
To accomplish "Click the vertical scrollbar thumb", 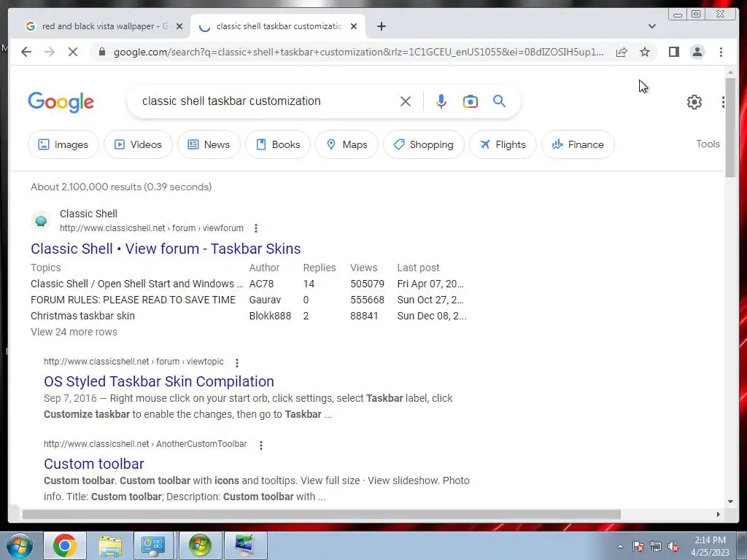I will pos(730,128).
